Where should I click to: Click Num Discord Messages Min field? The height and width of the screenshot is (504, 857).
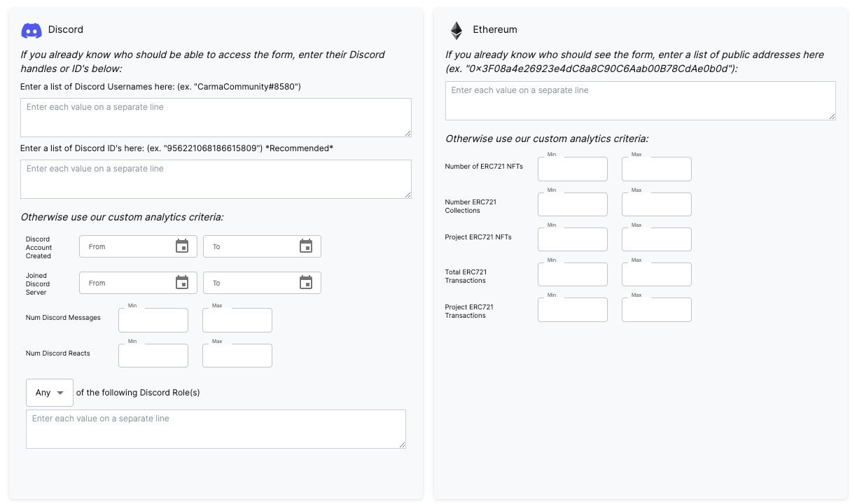click(x=153, y=320)
